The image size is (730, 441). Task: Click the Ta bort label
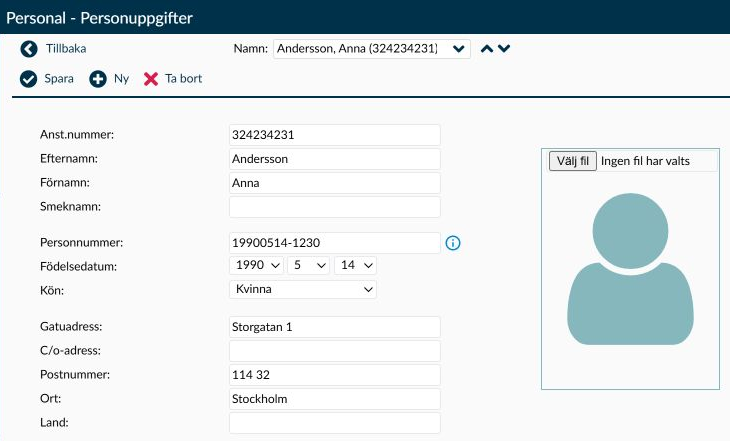point(183,78)
